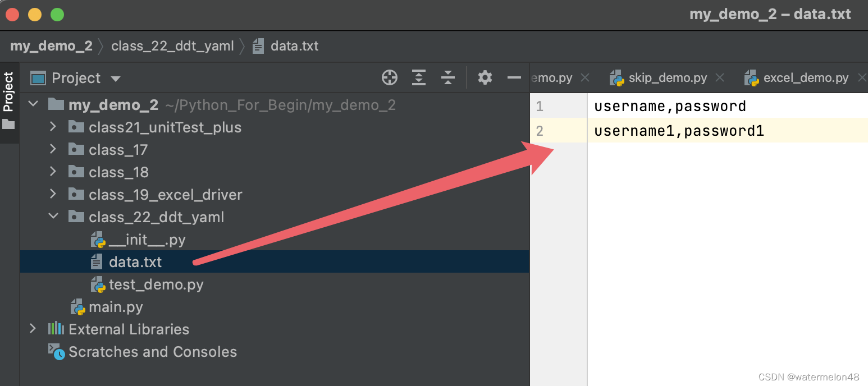
Task: Click line number 2 in the gutter
Action: 541,130
